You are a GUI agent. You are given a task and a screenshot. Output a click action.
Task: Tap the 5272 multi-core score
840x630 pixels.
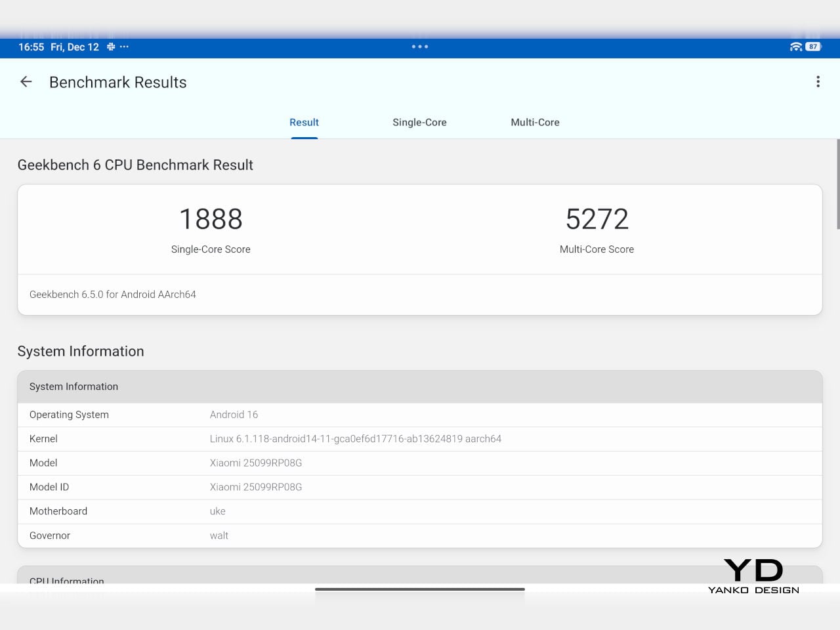click(x=597, y=219)
